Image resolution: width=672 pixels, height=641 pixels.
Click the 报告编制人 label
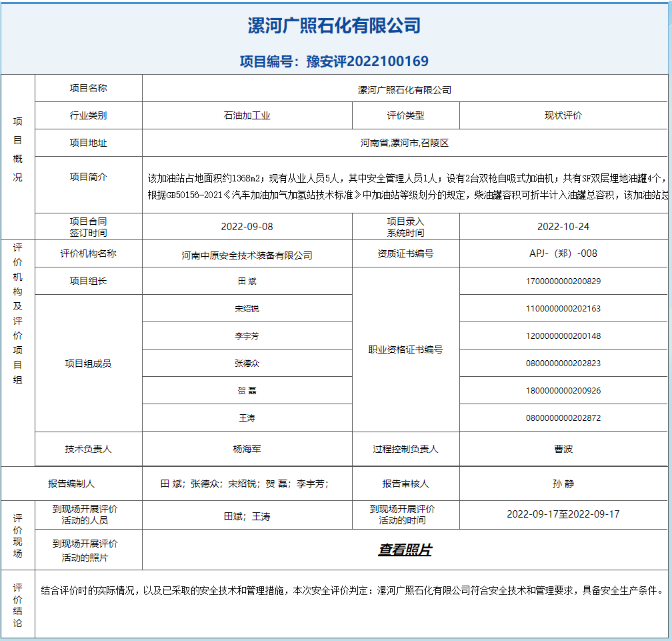pos(71,484)
